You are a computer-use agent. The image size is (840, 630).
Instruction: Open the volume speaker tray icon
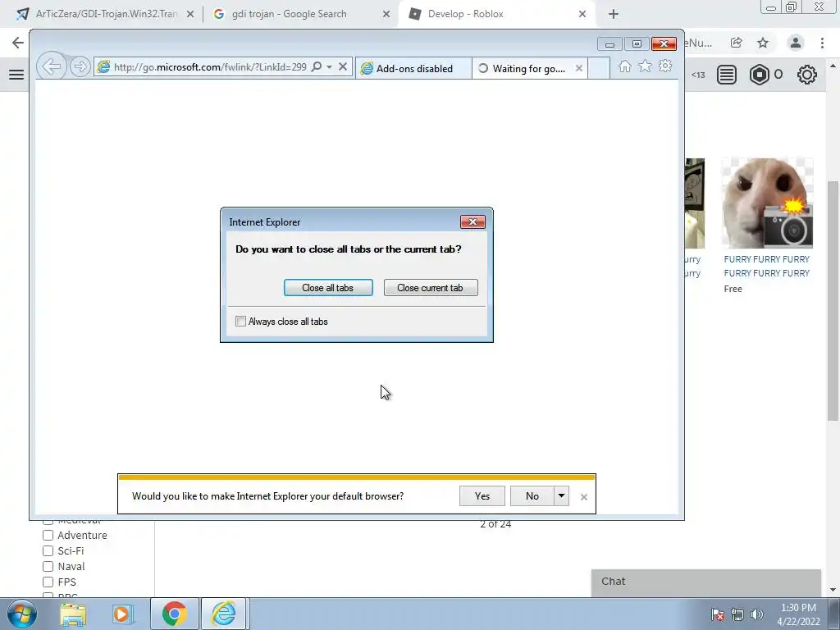[x=757, y=614]
